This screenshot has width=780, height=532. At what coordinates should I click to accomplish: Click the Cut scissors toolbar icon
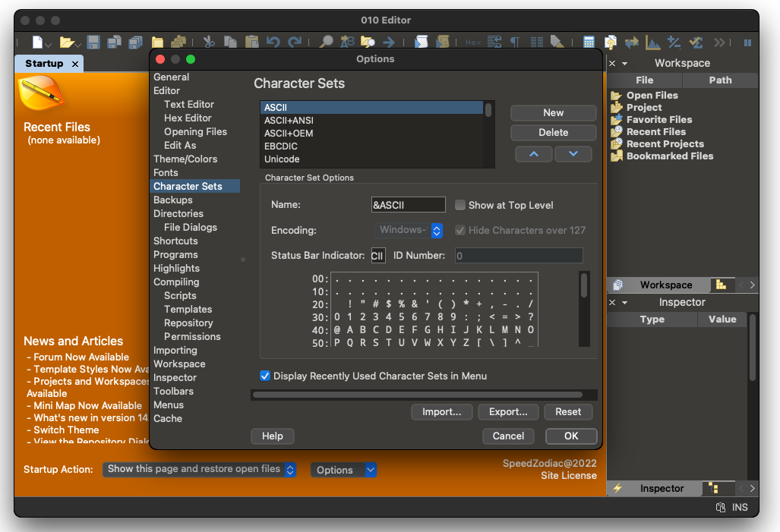pyautogui.click(x=209, y=42)
